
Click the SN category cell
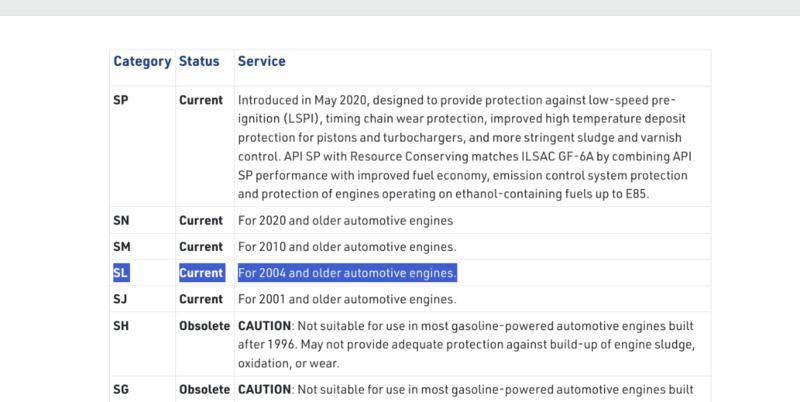click(122, 220)
